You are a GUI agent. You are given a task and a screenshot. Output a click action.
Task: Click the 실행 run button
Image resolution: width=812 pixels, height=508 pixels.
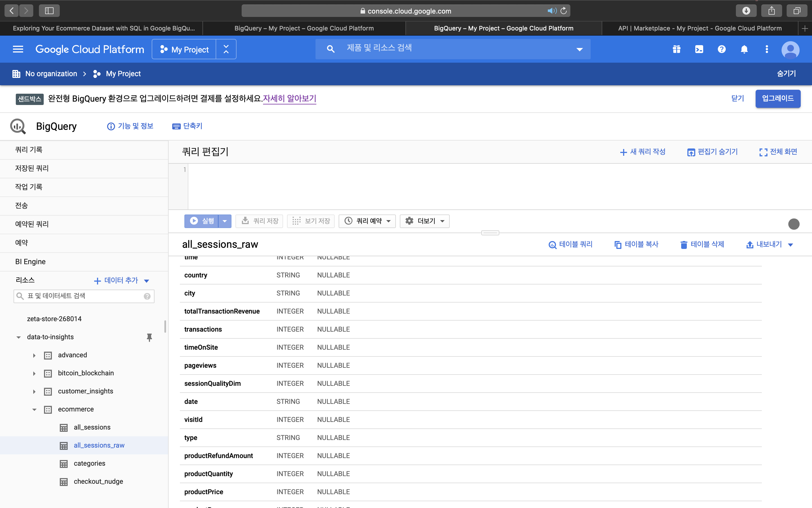click(201, 221)
